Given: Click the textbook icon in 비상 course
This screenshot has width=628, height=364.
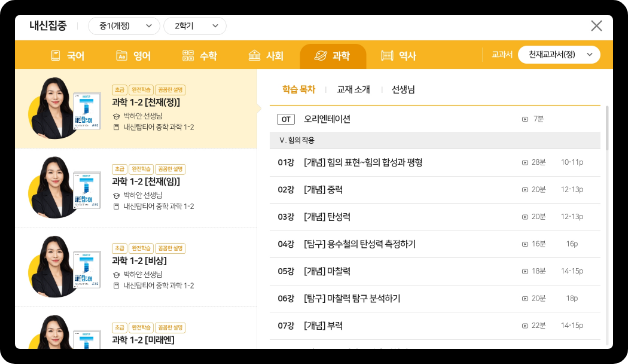Looking at the screenshot, I should click(x=116, y=286).
